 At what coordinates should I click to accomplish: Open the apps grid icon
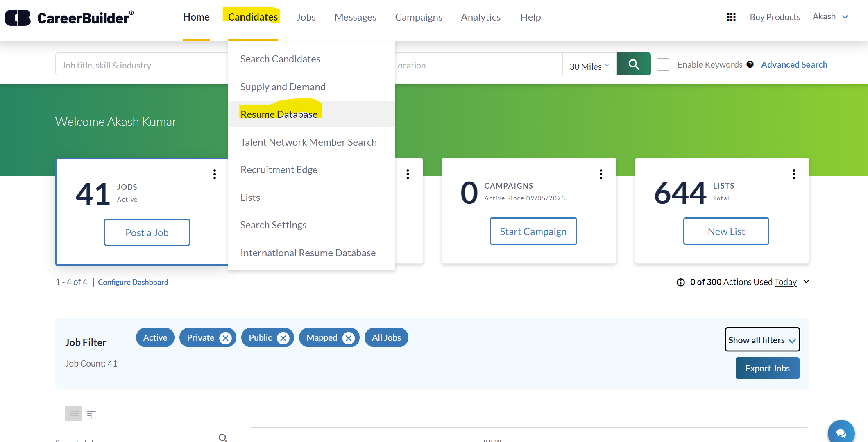(731, 17)
